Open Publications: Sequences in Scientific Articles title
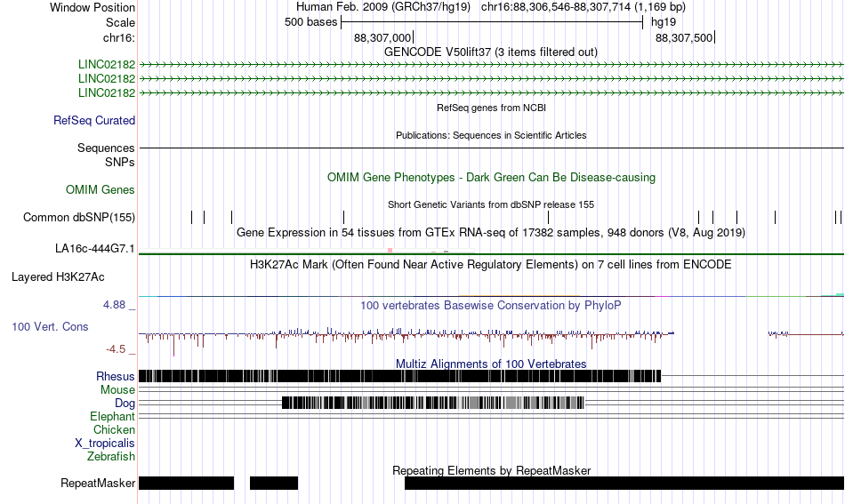The image size is (845, 504). coord(491,135)
